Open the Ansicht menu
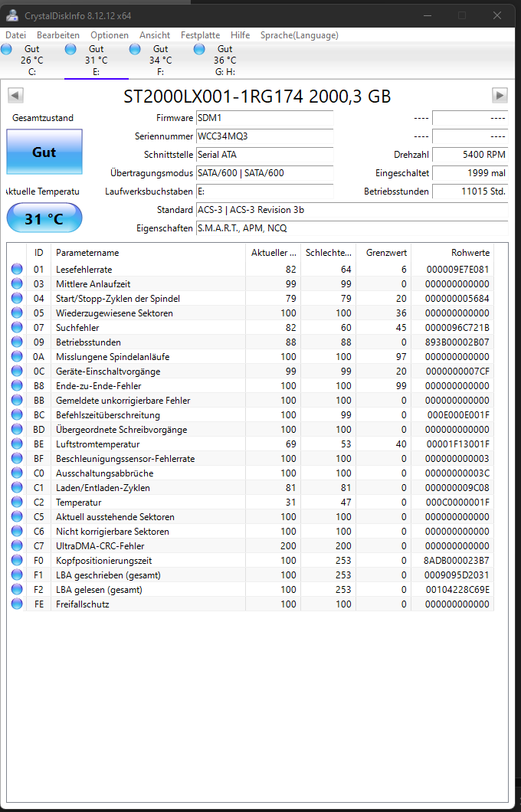521x812 pixels. (155, 35)
